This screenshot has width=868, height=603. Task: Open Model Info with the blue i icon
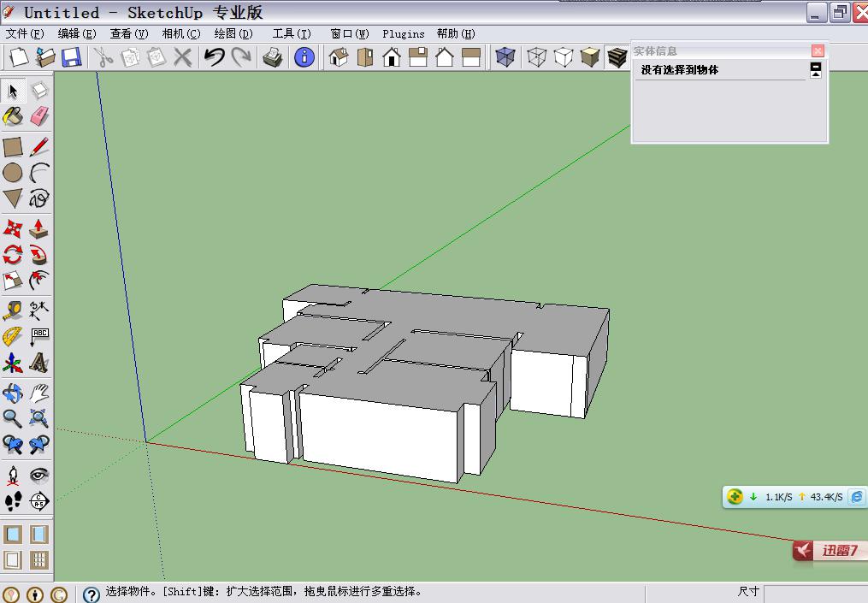coord(304,57)
